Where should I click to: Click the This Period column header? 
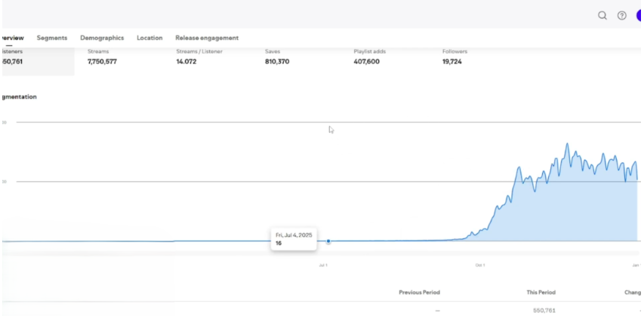pyautogui.click(x=541, y=292)
